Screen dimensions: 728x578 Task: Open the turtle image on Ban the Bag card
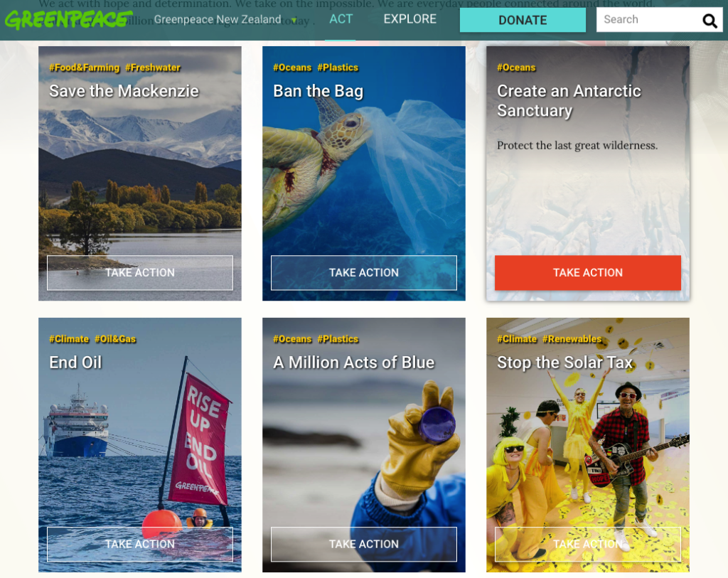point(363,176)
